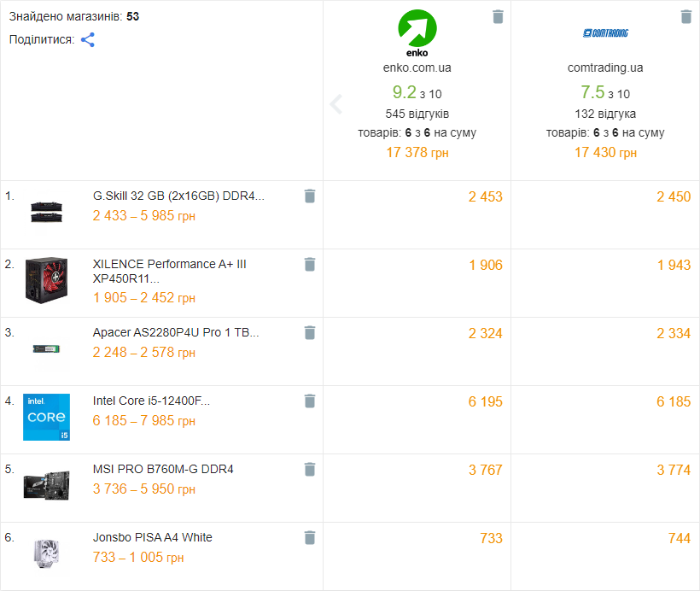
Task: Delete Jonsbo PISA A4 White item
Action: tap(310, 538)
